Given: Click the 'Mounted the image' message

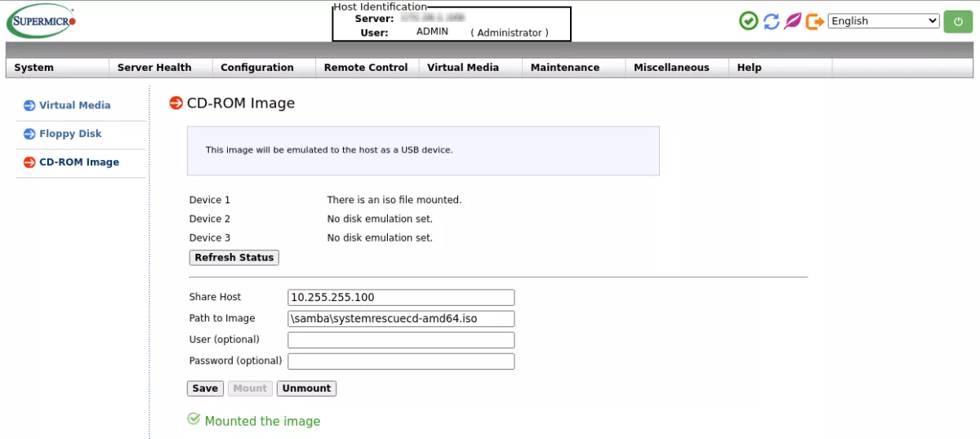Looking at the screenshot, I should click(262, 421).
